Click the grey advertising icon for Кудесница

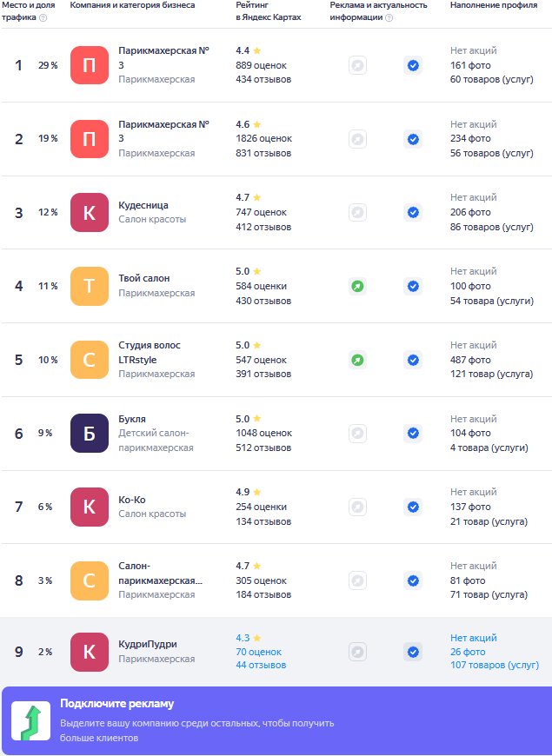pos(357,212)
